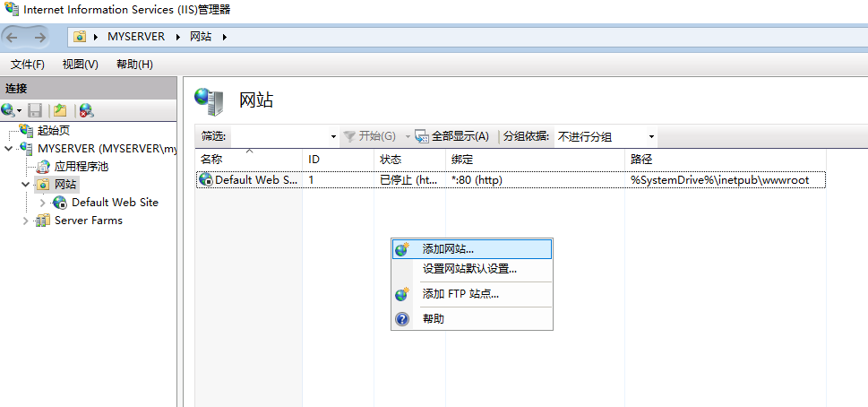Screen dimensions: 868x407
Task: Open the 筛选 filter dropdown arrow
Action: 333,136
